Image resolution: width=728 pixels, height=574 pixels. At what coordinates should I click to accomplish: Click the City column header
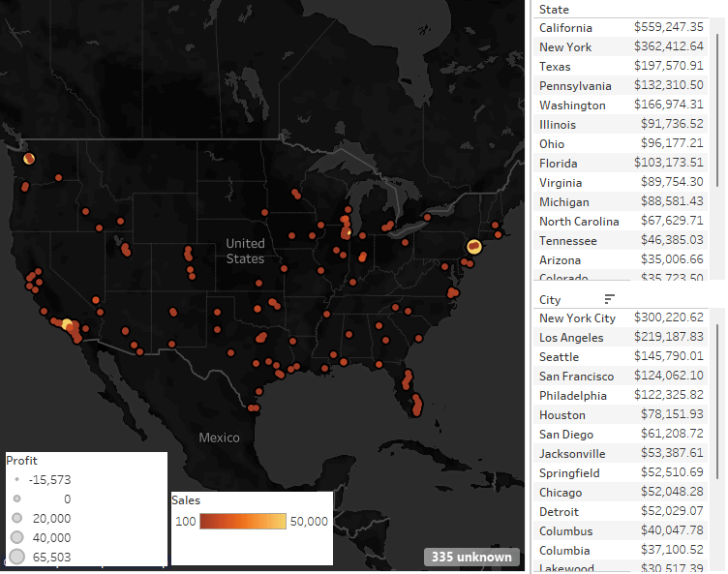[x=550, y=300]
